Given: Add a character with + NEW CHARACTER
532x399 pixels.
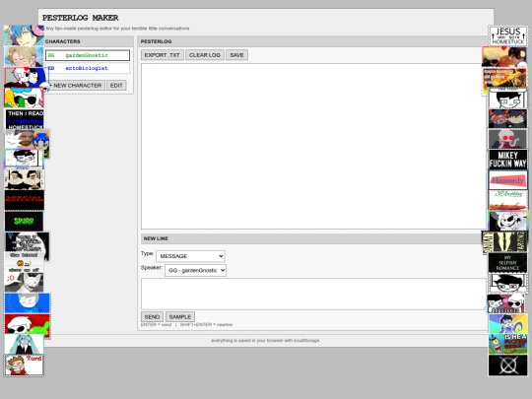Looking at the screenshot, I should [x=76, y=85].
